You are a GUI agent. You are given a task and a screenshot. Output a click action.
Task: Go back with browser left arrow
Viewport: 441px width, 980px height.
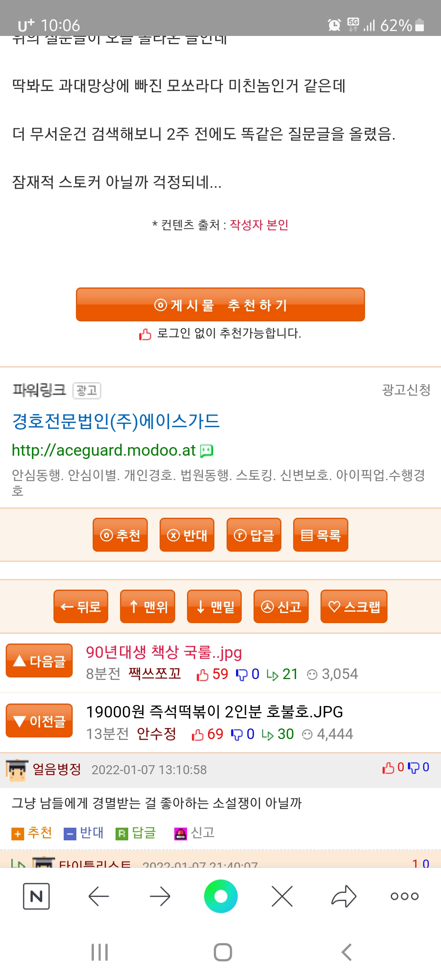98,896
